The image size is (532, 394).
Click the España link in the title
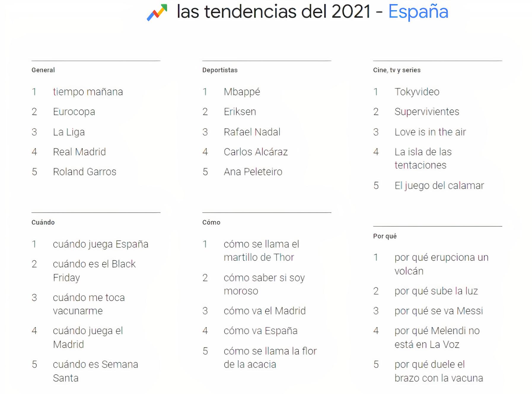tap(418, 12)
